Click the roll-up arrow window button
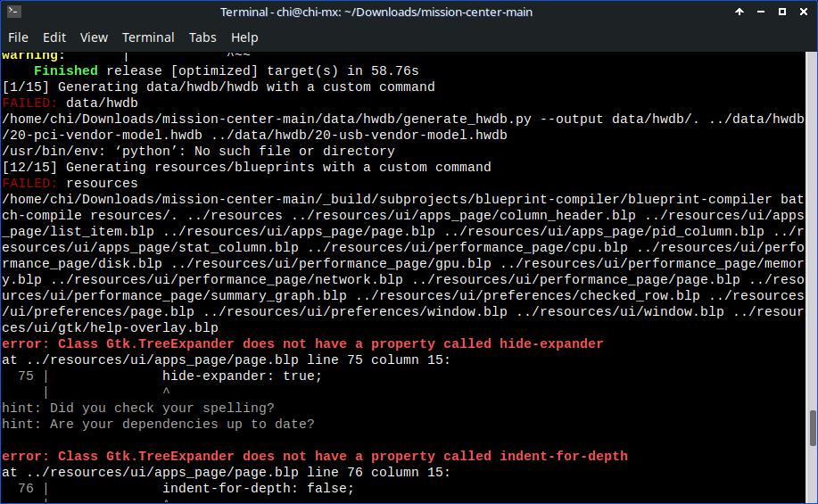Viewport: 818px width, 504px height. click(x=740, y=12)
